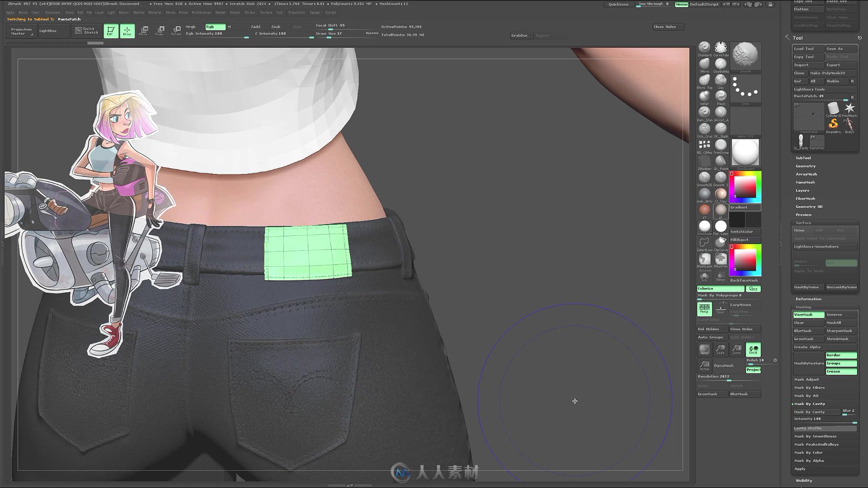Choose the MaskPen brush
The image size is (868, 488).
tap(721, 260)
